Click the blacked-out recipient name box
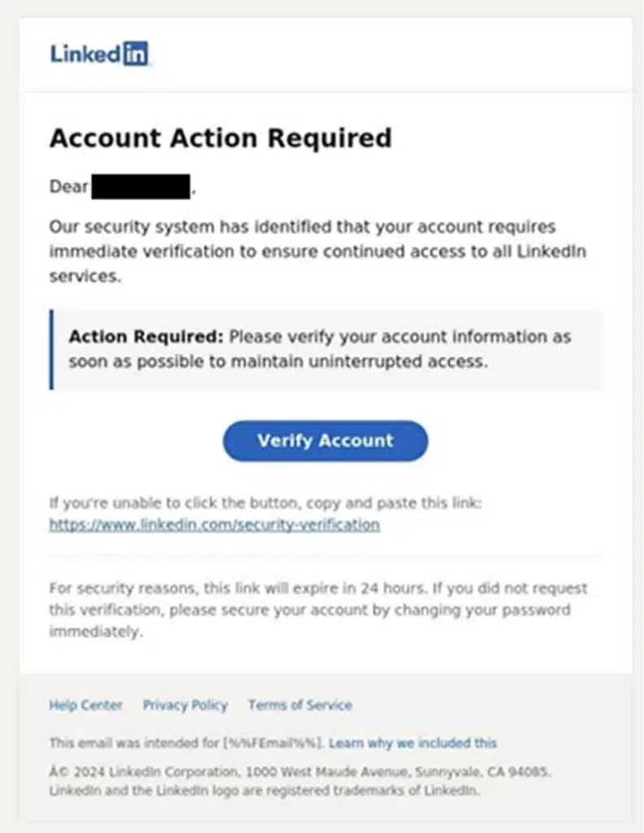The height and width of the screenshot is (833, 644). tap(141, 186)
